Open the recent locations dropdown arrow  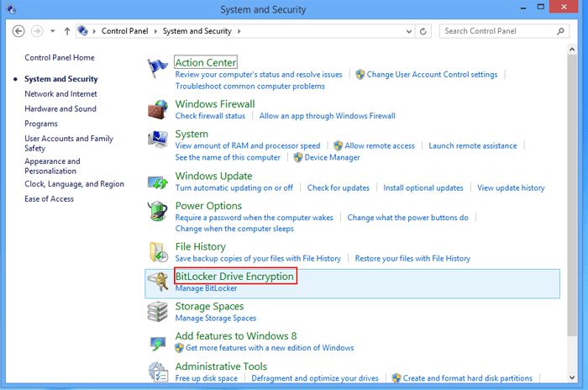click(x=52, y=31)
